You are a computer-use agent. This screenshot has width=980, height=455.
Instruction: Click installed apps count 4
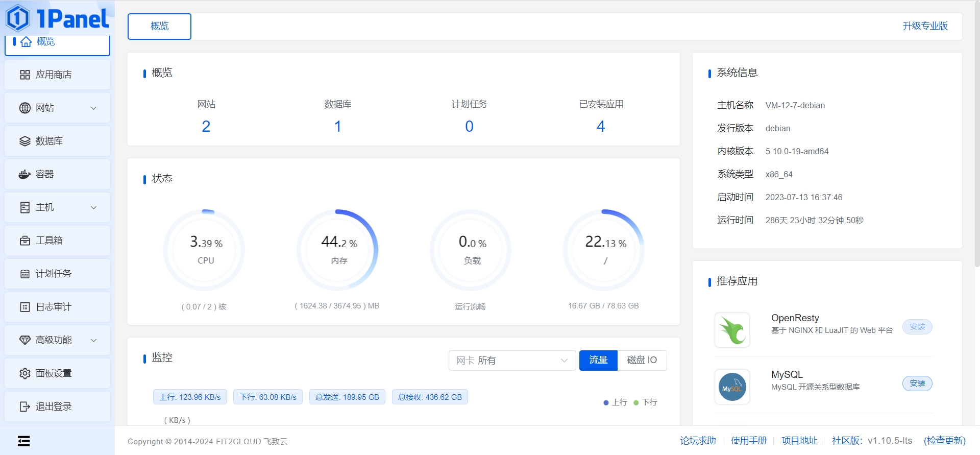point(601,126)
